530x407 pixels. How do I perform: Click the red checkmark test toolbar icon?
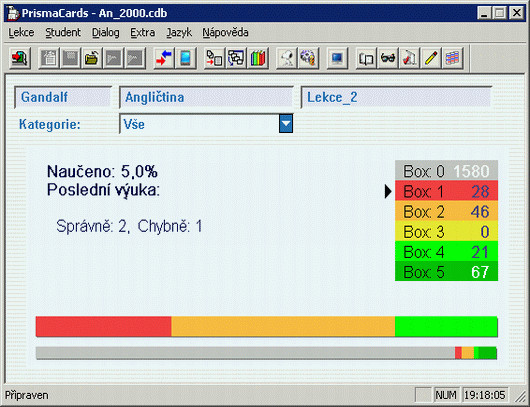(x=409, y=58)
